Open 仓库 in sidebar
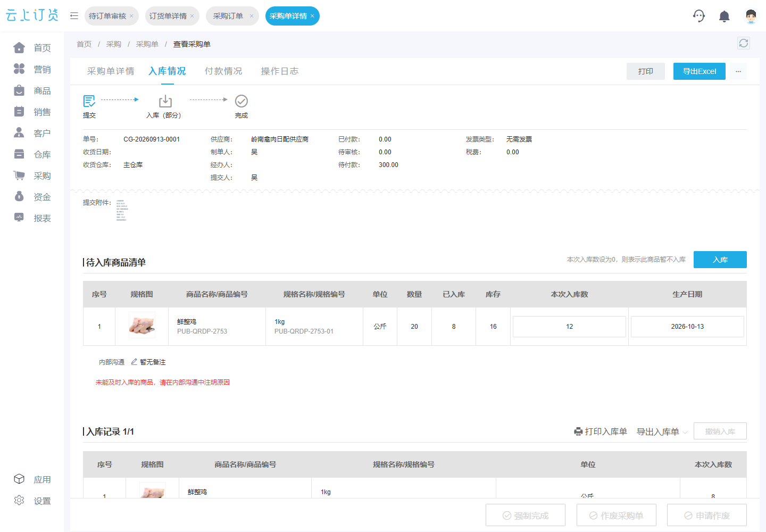The image size is (766, 532). tap(32, 154)
